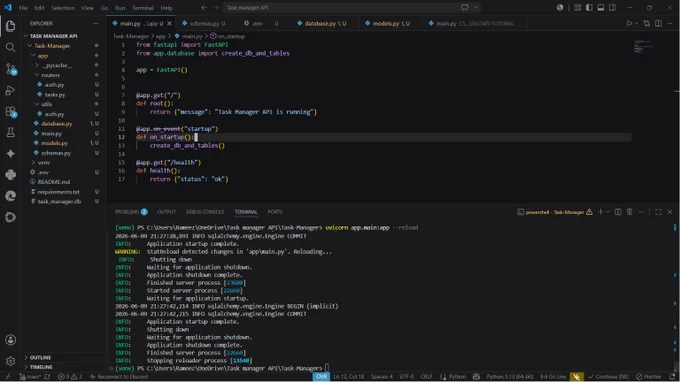Open the PORTS panel tab
This screenshot has width=680, height=382.
[275, 212]
